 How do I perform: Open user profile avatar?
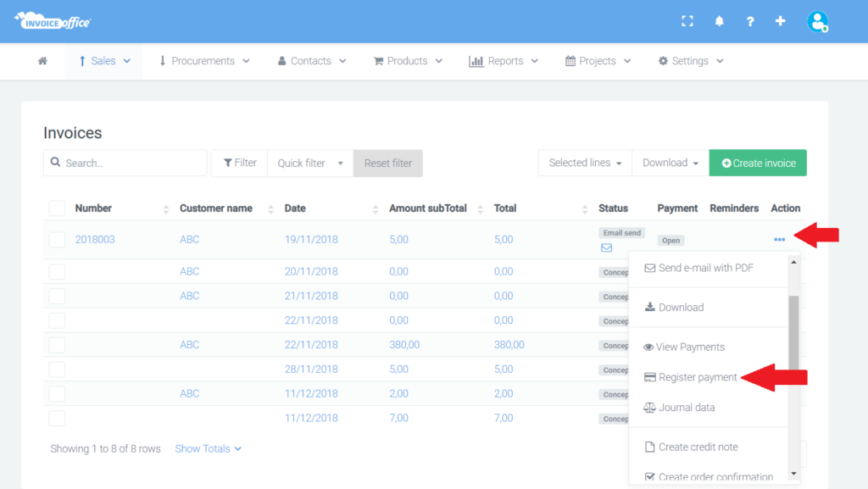[x=818, y=21]
